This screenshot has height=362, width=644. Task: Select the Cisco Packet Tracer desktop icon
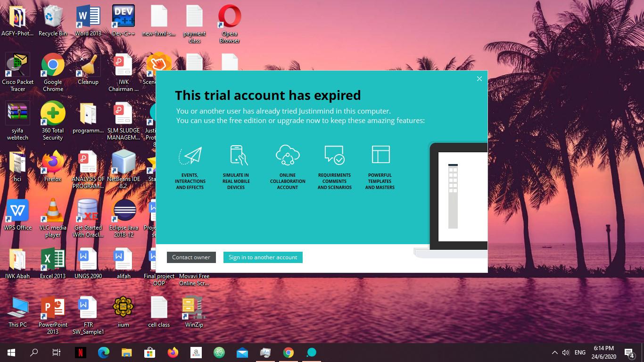(18, 66)
